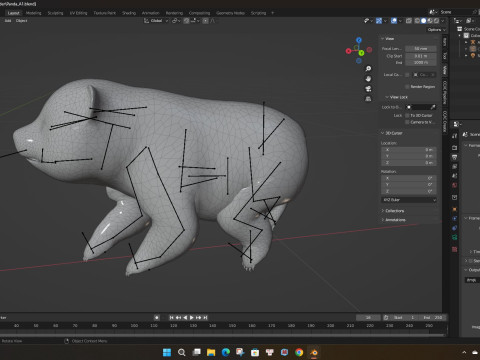Viewport: 480px width, 360px height.
Task: Click the Focal Length value field
Action: click(421, 49)
